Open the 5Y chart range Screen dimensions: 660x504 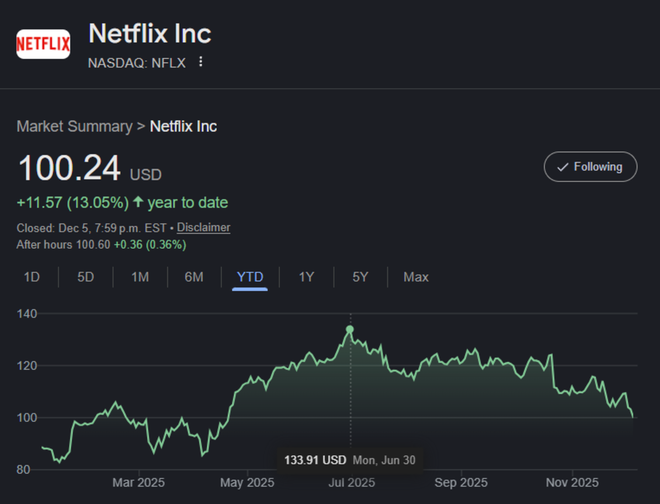coord(360,277)
